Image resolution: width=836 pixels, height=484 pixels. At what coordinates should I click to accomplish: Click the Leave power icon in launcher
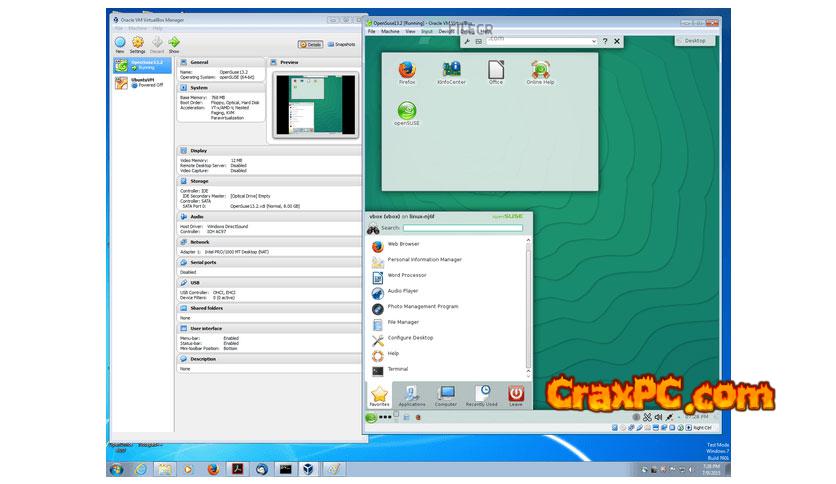(516, 395)
